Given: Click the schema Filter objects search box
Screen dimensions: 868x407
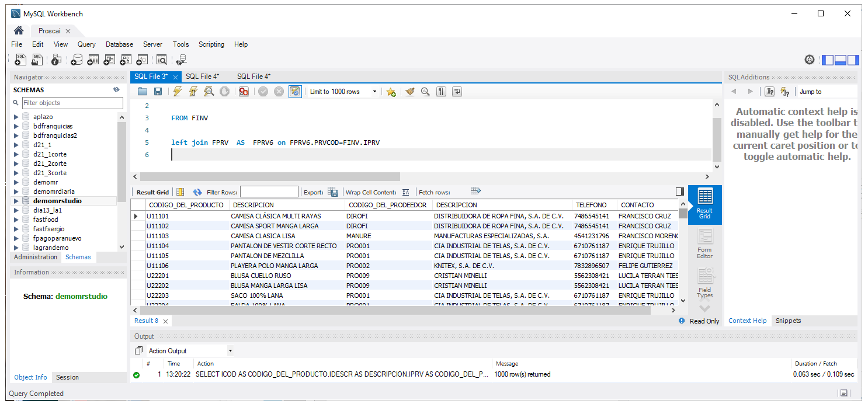Looking at the screenshot, I should 72,103.
